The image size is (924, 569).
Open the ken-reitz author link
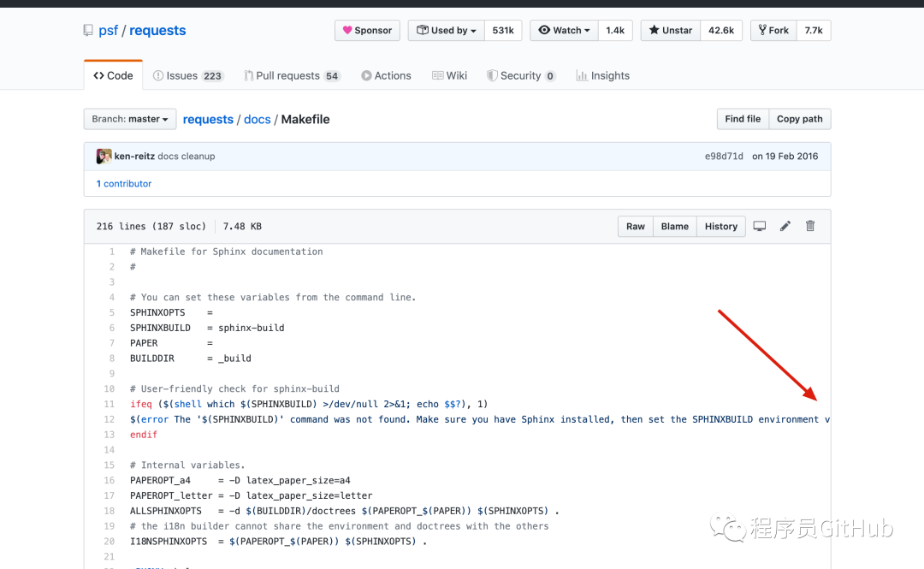134,157
